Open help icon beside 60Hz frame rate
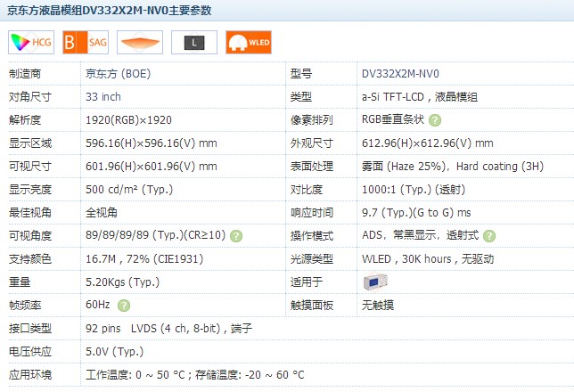This screenshot has width=574, height=392. (124, 306)
